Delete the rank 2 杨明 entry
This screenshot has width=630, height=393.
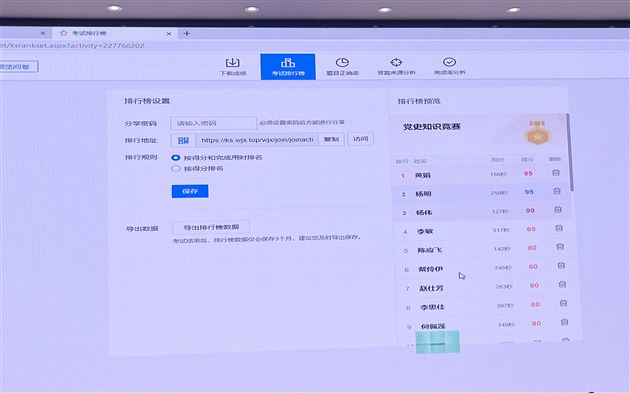click(556, 191)
